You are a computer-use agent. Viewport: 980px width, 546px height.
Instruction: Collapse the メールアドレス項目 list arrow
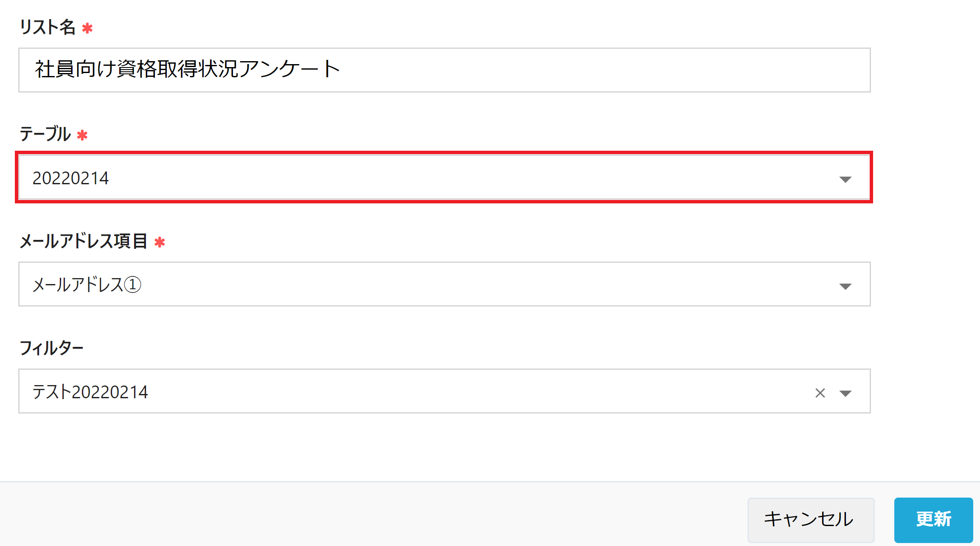[846, 285]
